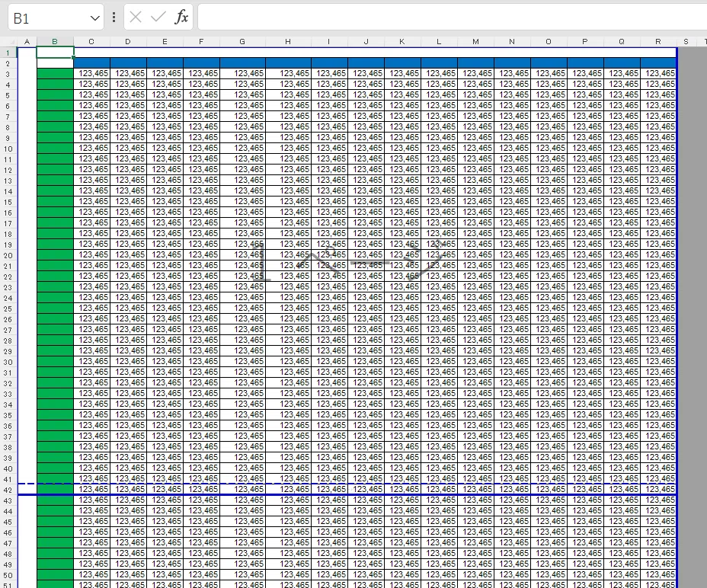
Task: Click blue header cell C2
Action: [91, 63]
